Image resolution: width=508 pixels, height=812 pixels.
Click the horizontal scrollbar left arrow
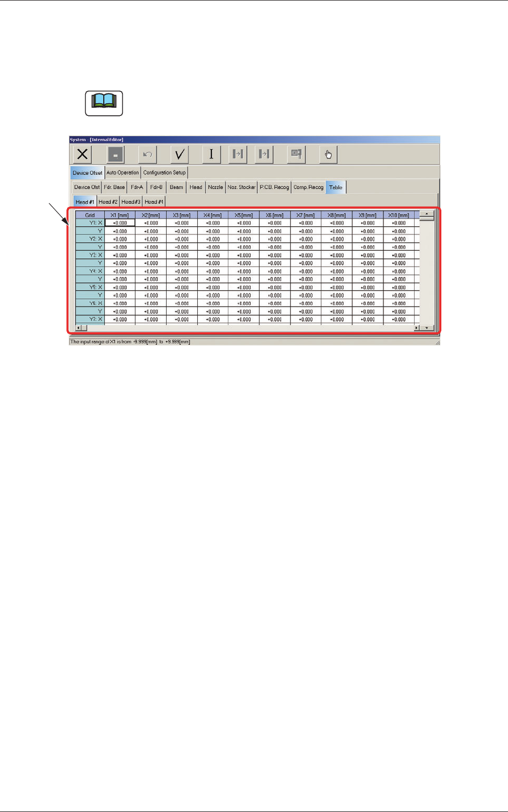pyautogui.click(x=78, y=328)
